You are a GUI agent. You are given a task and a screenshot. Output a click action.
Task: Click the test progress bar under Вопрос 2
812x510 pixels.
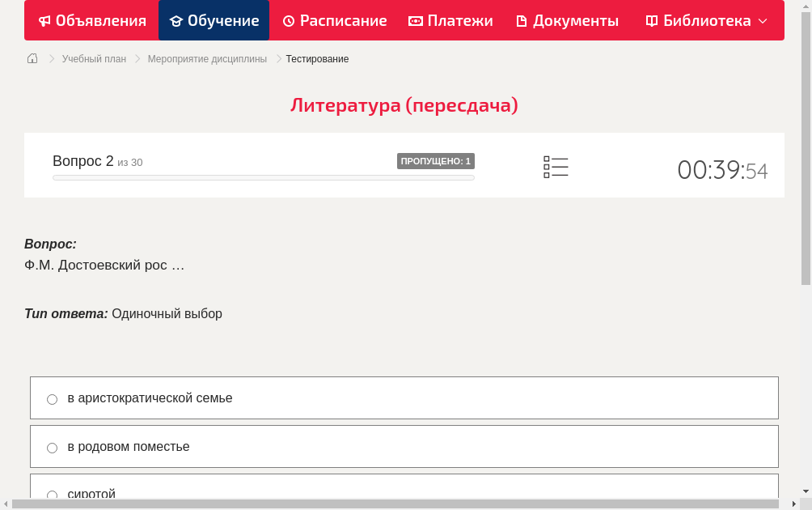(263, 177)
